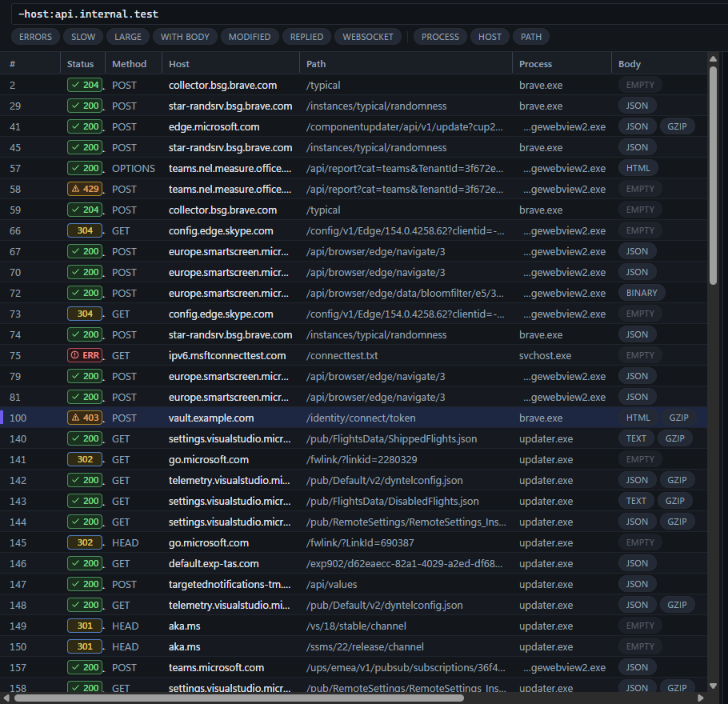Click the GZIP body tag in row 100
Image resolution: width=728 pixels, height=704 pixels.
click(x=678, y=418)
